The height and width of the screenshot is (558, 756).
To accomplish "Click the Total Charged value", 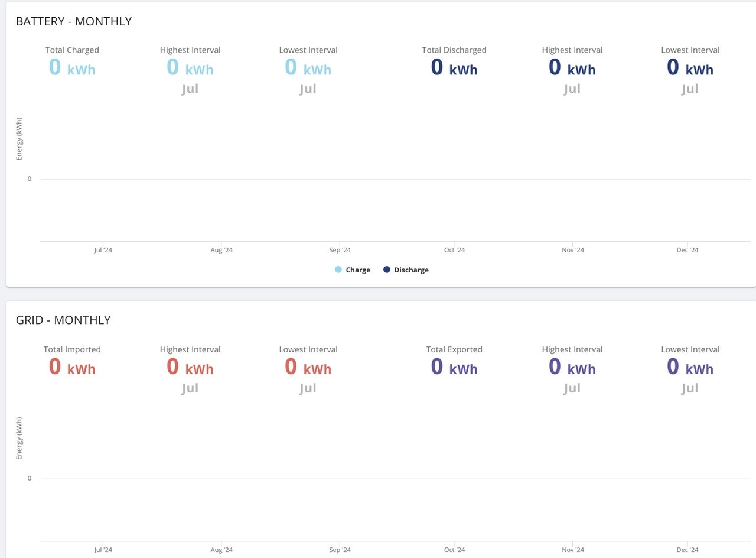I will 72,67.
